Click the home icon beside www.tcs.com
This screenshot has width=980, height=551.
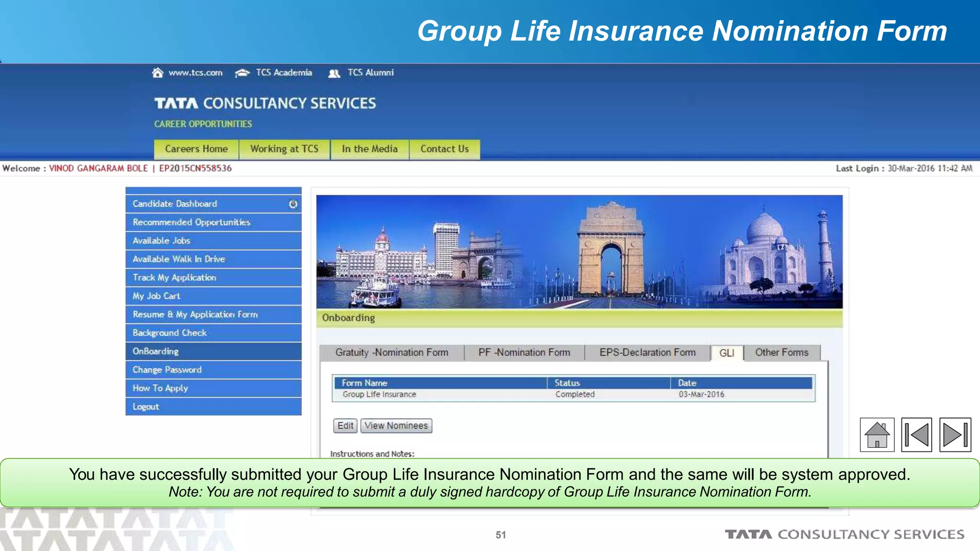pos(157,73)
